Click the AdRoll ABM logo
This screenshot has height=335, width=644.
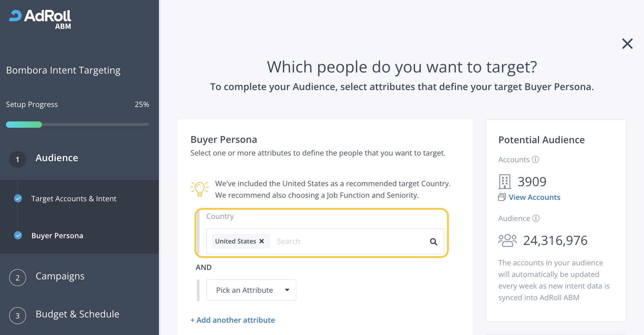click(40, 19)
